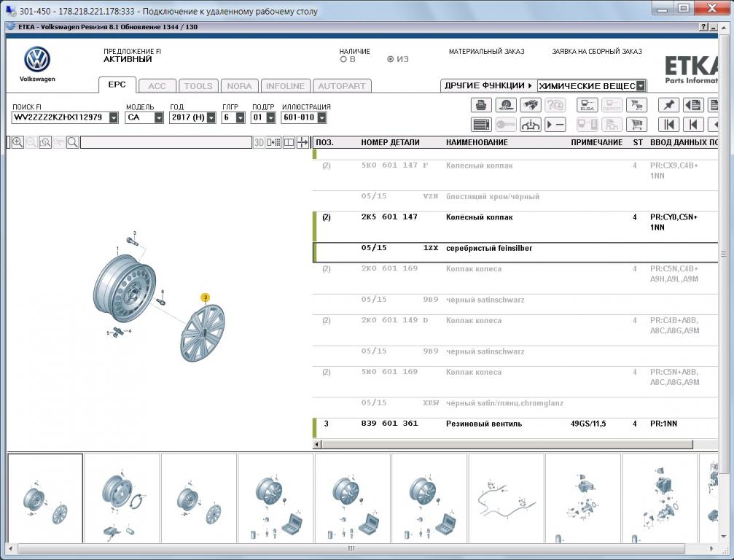The width and height of the screenshot is (734, 560).
Task: Click the plain magnifier search icon
Action: click(x=73, y=142)
